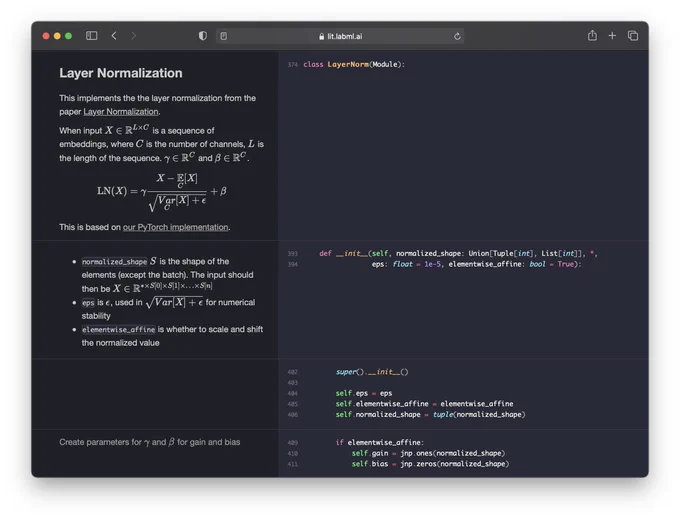This screenshot has width=680, height=519.
Task: Open the Layer Normalization paper link
Action: click(x=121, y=111)
